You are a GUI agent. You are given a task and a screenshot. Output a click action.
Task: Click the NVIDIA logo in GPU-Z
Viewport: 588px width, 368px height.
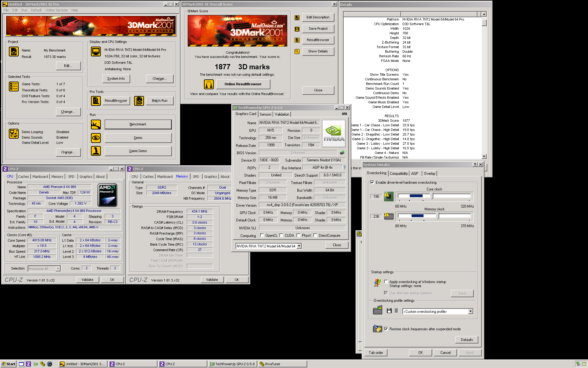click(x=334, y=134)
